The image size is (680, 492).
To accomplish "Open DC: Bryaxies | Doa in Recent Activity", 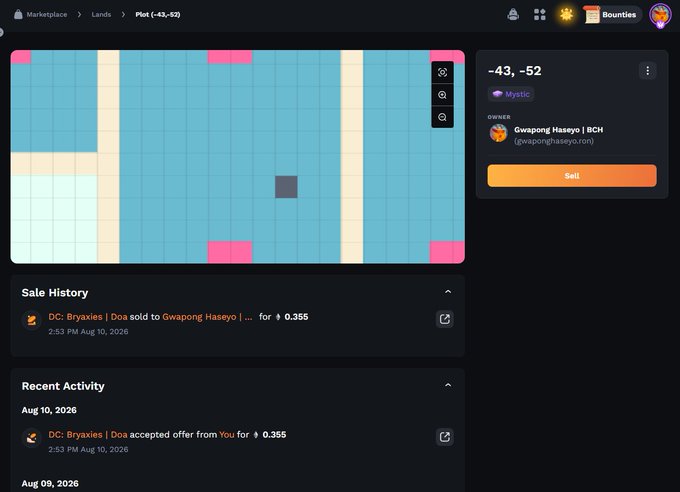I will (x=88, y=434).
